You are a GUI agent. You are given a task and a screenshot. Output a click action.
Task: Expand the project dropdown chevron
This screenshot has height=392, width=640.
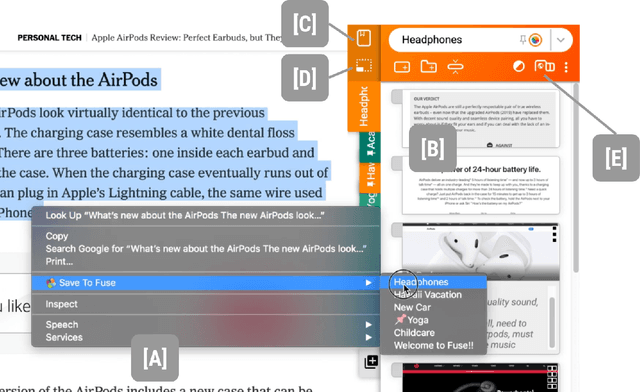pos(561,40)
